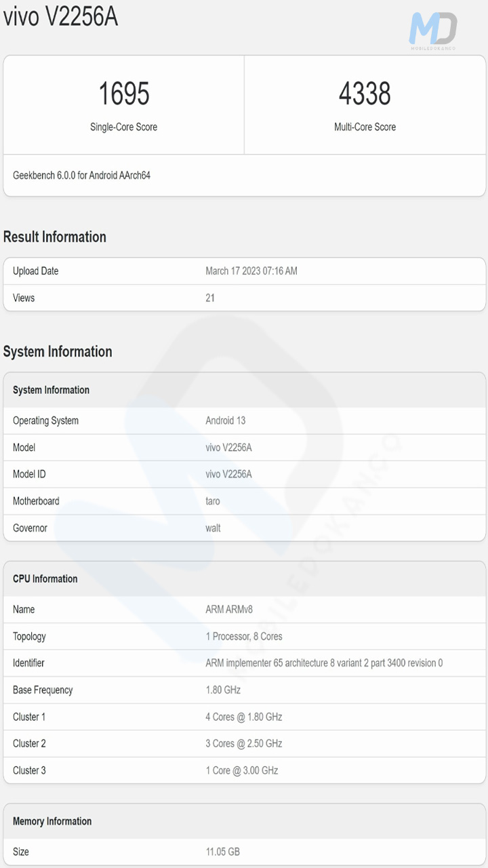Click the Model row value vivo V2256A
The width and height of the screenshot is (488, 868).
coord(228,448)
